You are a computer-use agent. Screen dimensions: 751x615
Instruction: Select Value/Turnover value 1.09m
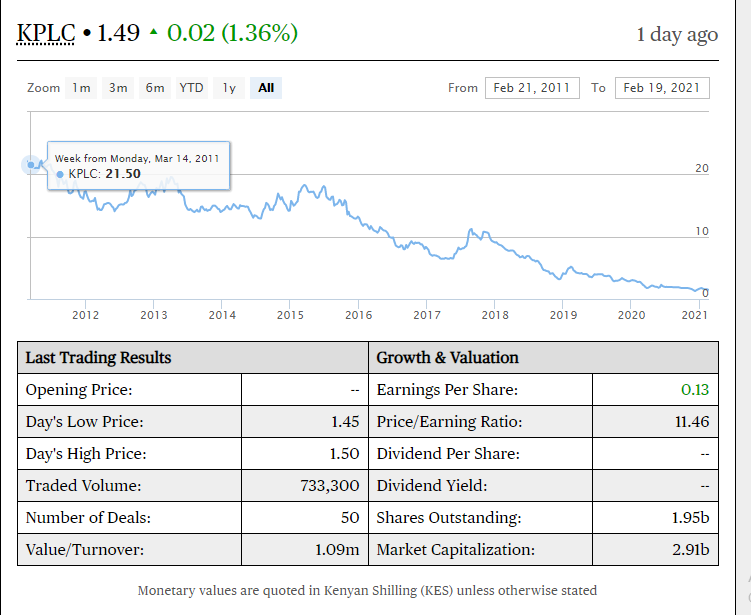(337, 550)
